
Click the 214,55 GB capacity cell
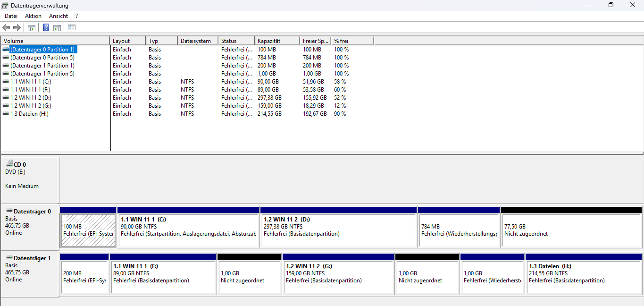click(x=269, y=114)
